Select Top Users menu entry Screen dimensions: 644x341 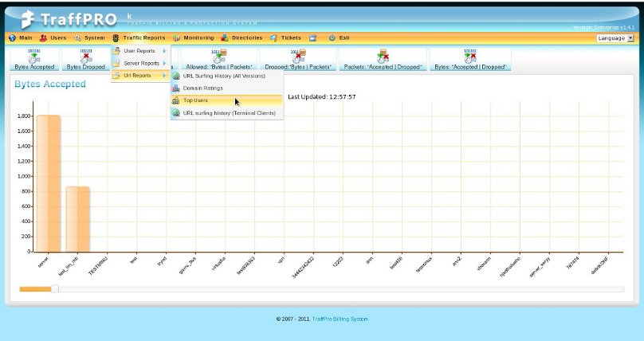tap(195, 100)
